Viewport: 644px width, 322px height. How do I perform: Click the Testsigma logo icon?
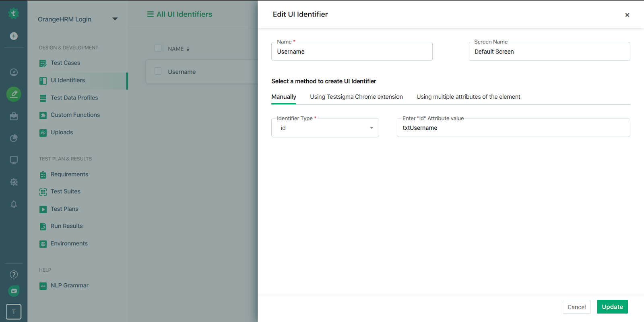coord(14,13)
